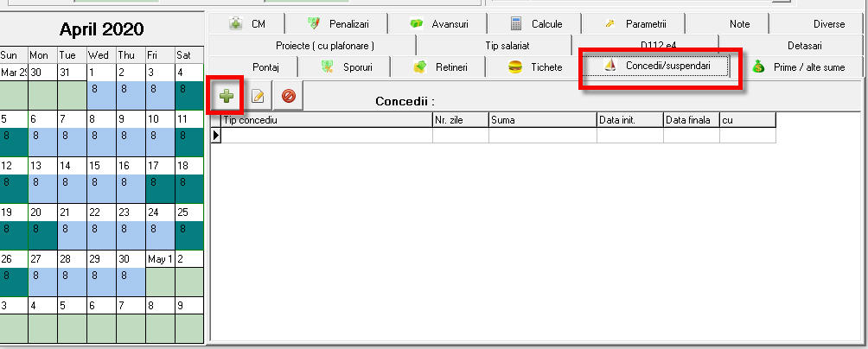Screen dimensions: 868x349
Task: Switch to the Tip salariat tab
Action: coord(495,45)
